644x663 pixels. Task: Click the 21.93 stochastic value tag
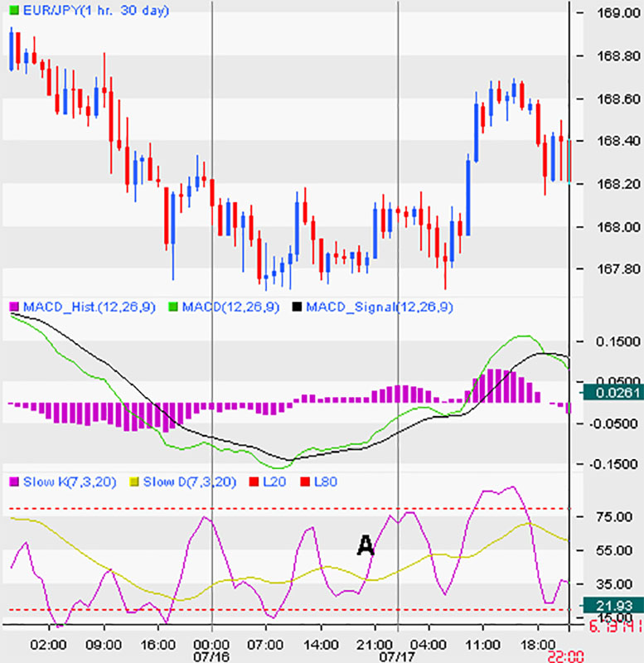[x=613, y=606]
